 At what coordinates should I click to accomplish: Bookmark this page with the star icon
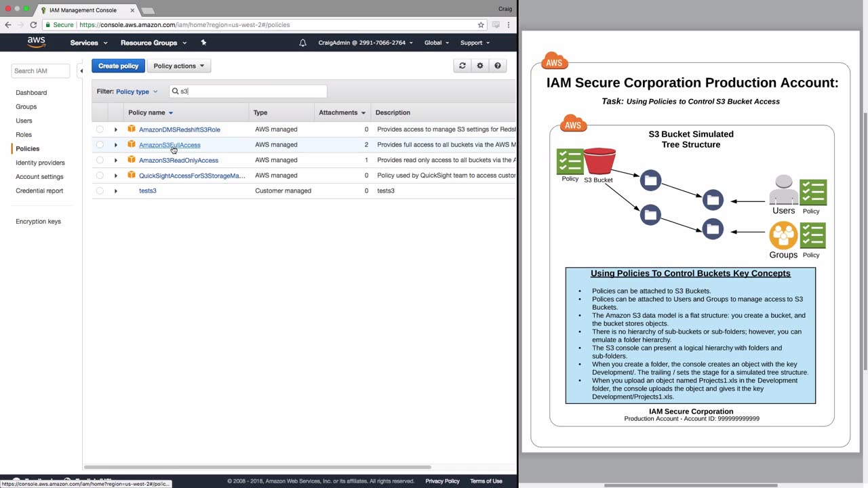pos(481,24)
